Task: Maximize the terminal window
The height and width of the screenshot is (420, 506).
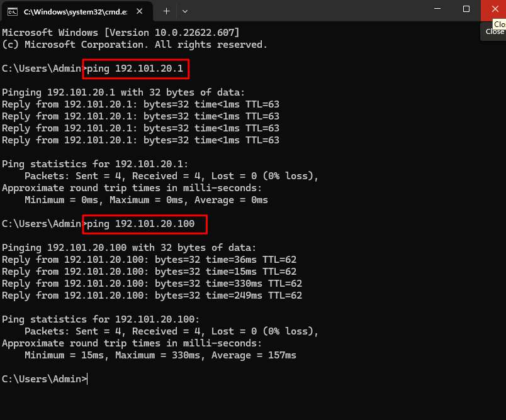Action: (466, 9)
